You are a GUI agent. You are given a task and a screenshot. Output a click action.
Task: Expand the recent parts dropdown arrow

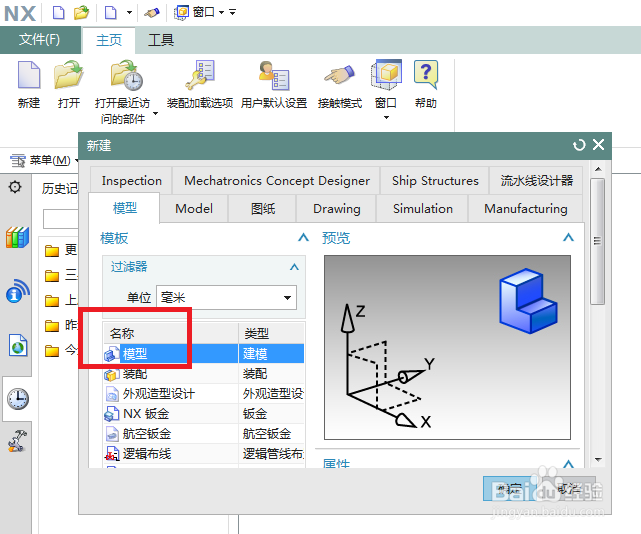tap(155, 113)
